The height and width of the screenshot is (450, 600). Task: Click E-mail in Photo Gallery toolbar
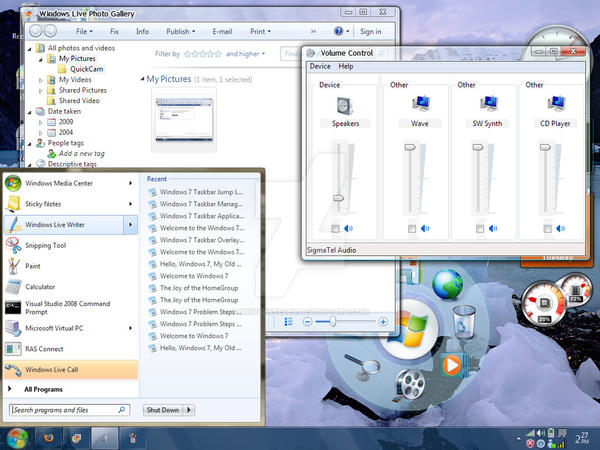coord(222,31)
